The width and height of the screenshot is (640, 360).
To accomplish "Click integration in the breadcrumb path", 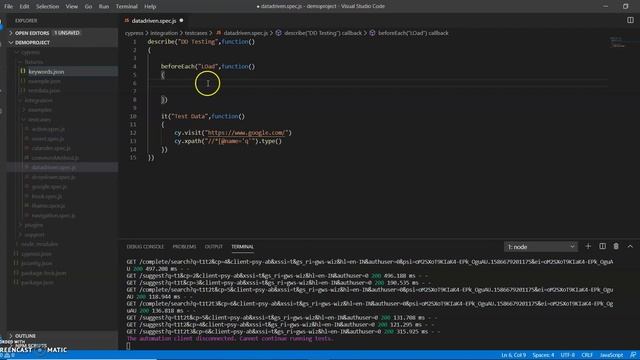I will [164, 33].
